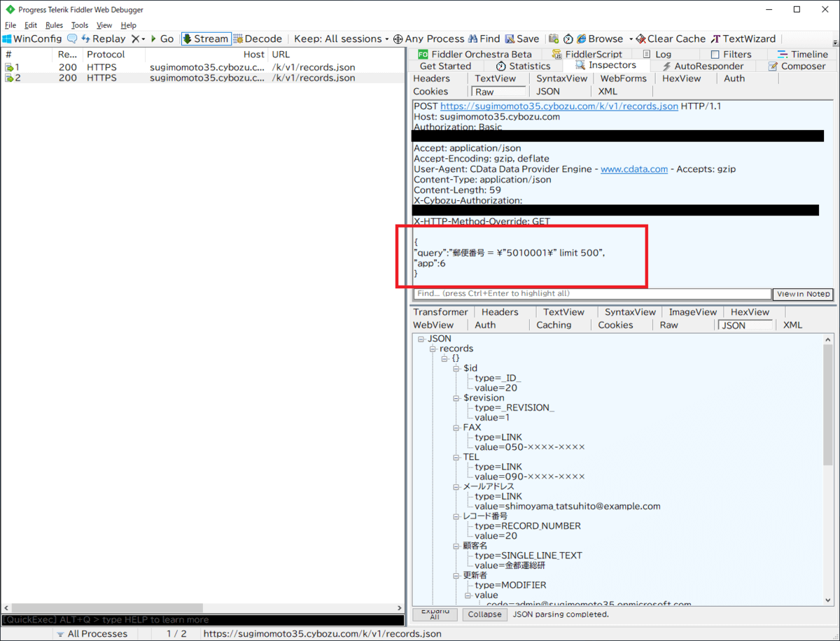The width and height of the screenshot is (840, 641).
Task: Collapse the FAX tree node
Action: click(x=456, y=428)
